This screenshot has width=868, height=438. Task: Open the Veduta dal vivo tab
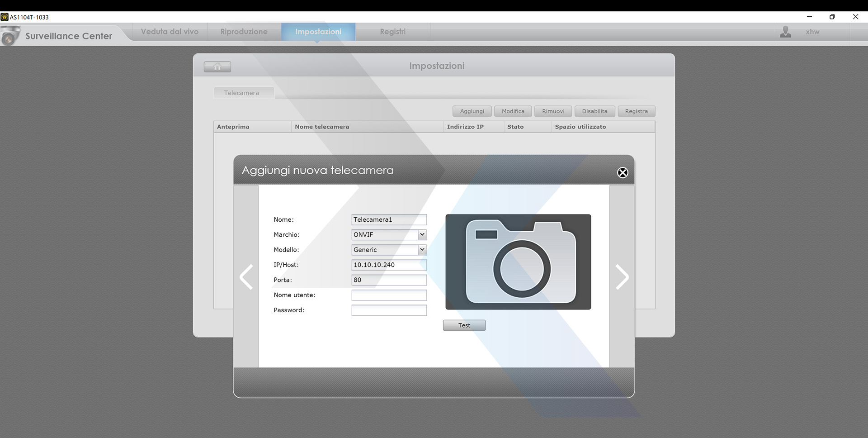(170, 32)
